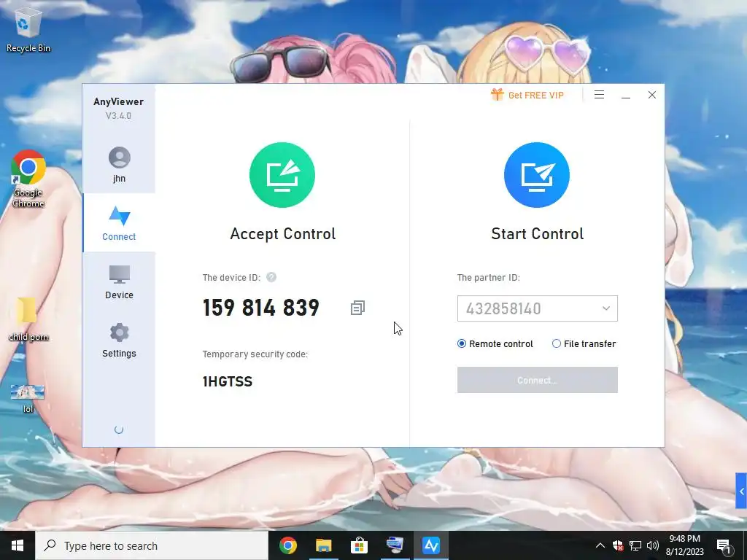Click the temporary security code 1HGTSS
747x560 pixels.
pyautogui.click(x=228, y=381)
